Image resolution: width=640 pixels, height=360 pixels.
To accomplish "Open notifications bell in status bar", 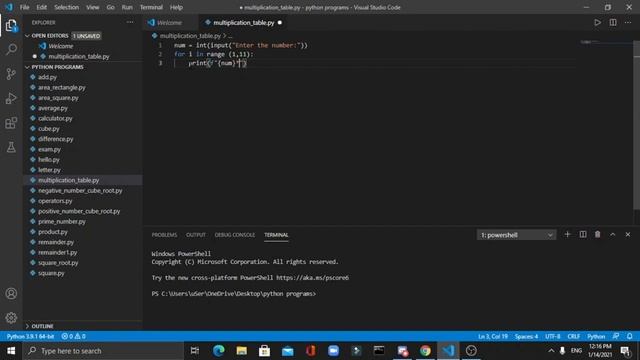I will coord(629,336).
